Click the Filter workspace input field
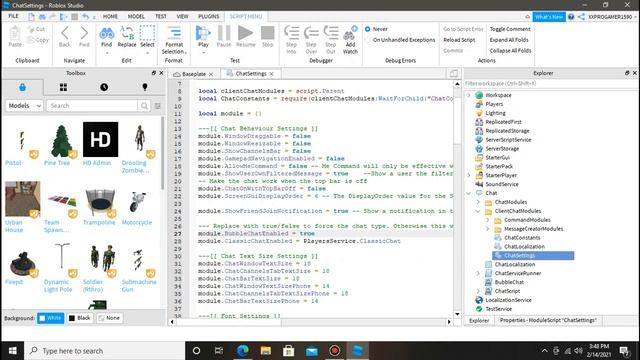640x360 pixels. tap(550, 84)
